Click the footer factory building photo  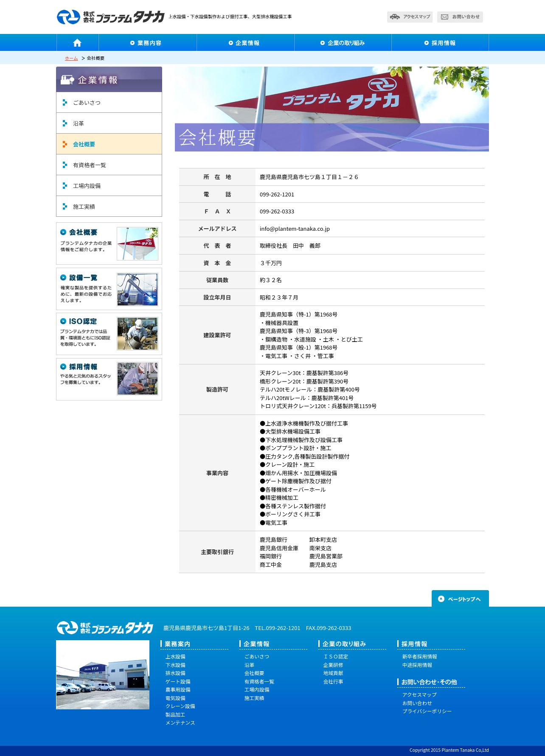[103, 675]
